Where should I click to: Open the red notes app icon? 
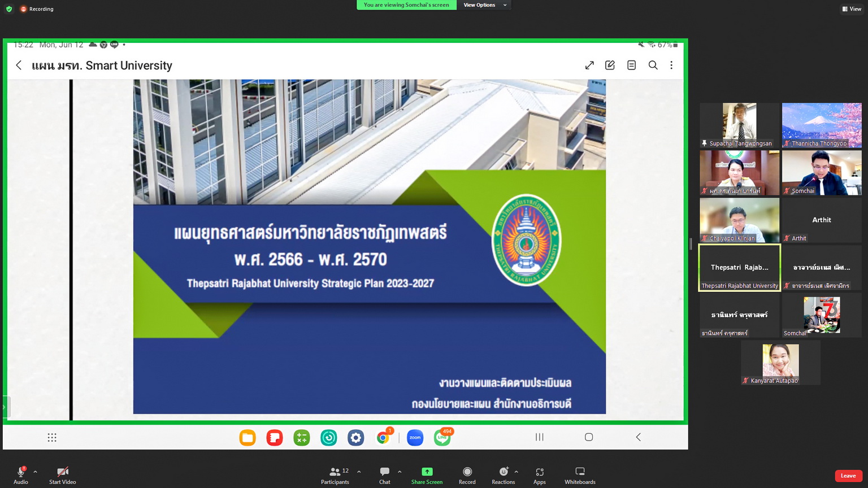point(275,438)
